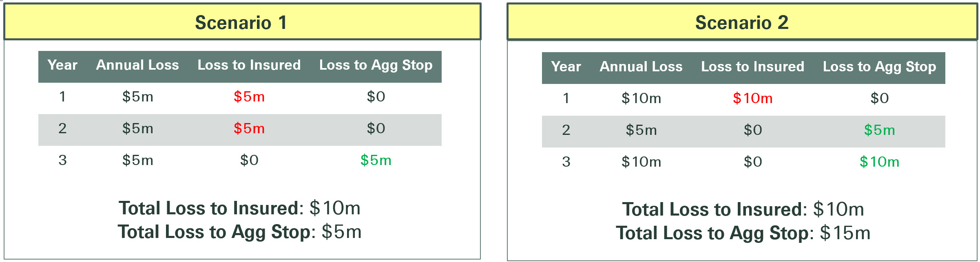This screenshot has width=980, height=262.
Task: Click the Scenario 1 title banner
Action: 242,22
